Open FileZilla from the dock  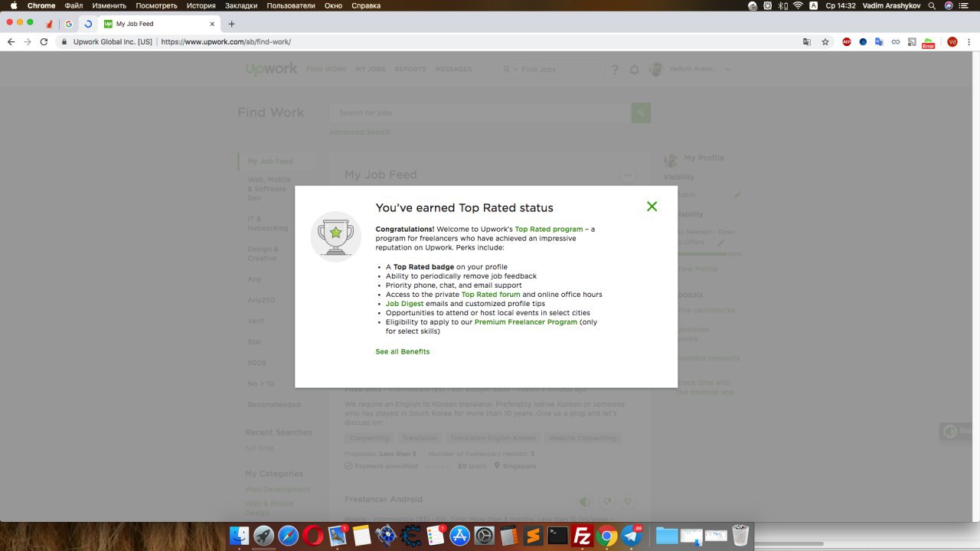click(x=583, y=536)
